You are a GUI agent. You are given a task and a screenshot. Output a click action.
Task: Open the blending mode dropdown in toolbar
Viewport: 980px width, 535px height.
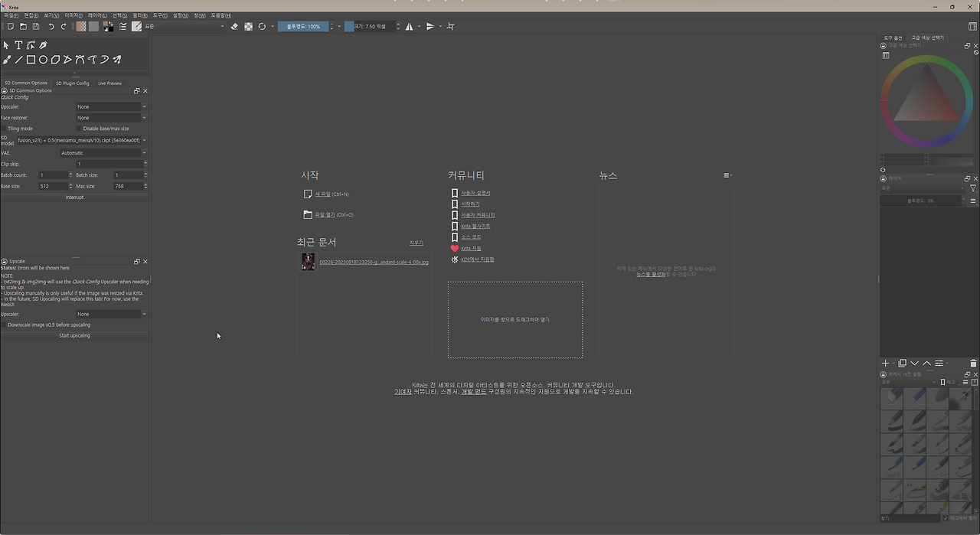tap(185, 26)
